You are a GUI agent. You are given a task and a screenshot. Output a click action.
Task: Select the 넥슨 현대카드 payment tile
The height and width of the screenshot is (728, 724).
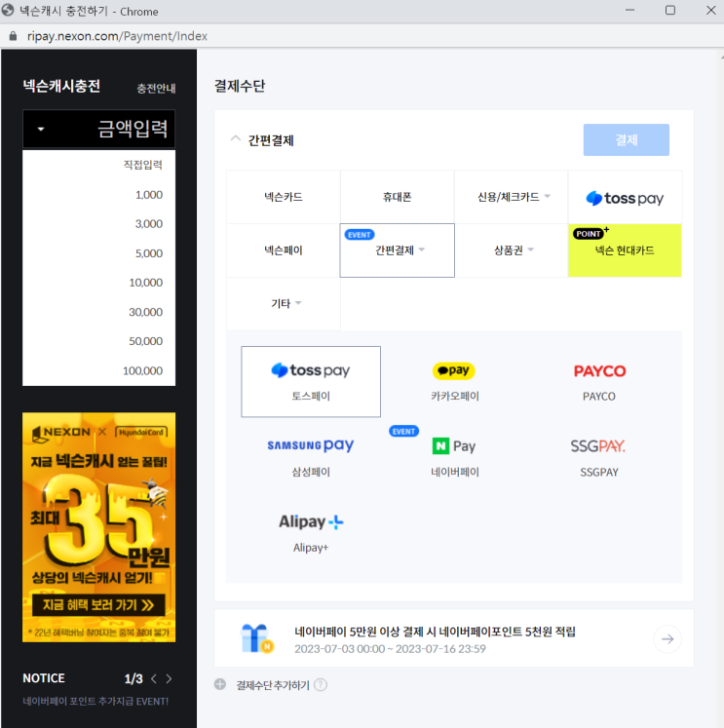pyautogui.click(x=625, y=250)
